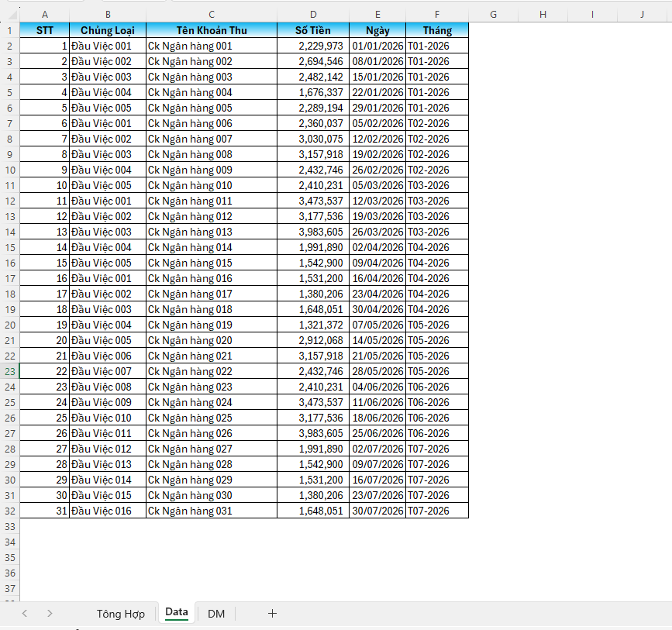The height and width of the screenshot is (630, 672).
Task: Click the cell with amount 3,983,605 in row 14
Action: [x=312, y=232]
